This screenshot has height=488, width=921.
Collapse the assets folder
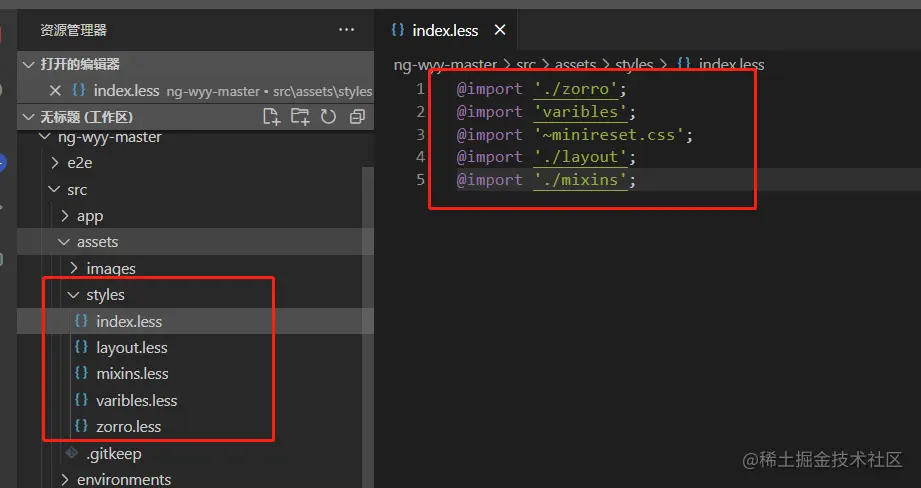click(64, 242)
